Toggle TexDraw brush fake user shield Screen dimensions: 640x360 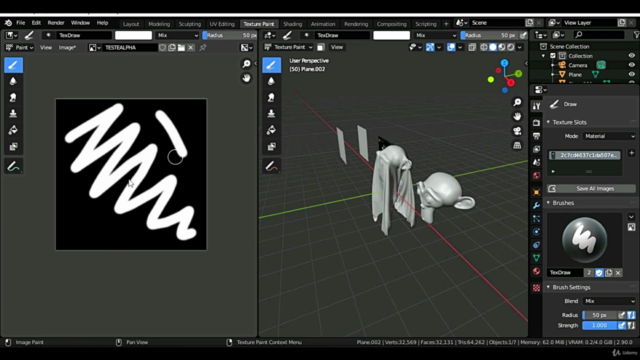click(x=599, y=273)
